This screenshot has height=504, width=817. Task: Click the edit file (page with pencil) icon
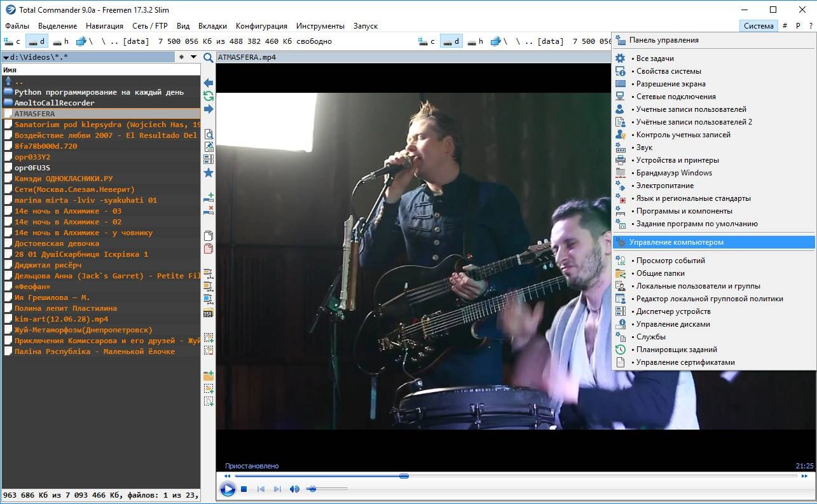[208, 146]
